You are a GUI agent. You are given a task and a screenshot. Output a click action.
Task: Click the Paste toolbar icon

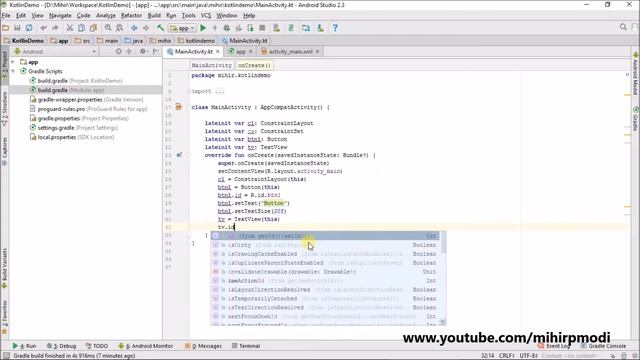click(x=93, y=28)
